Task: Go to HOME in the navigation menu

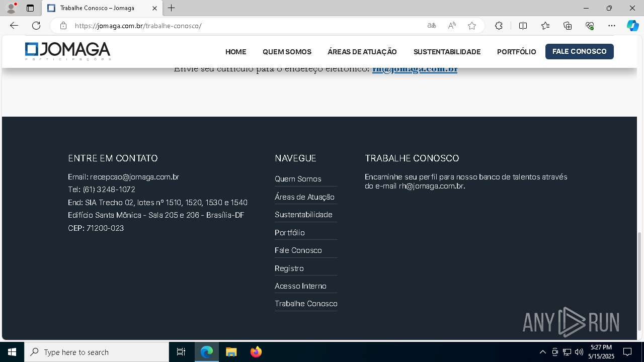Action: tap(236, 52)
